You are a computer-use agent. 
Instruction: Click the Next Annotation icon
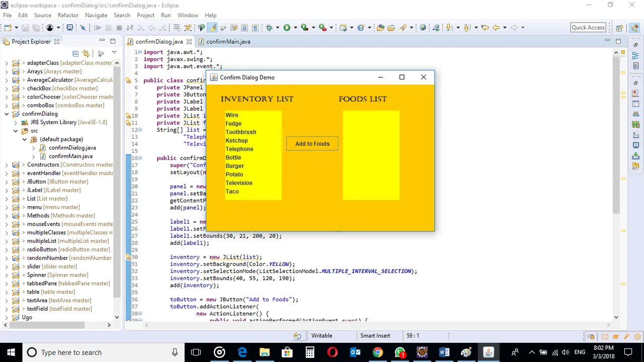pyautogui.click(x=449, y=28)
